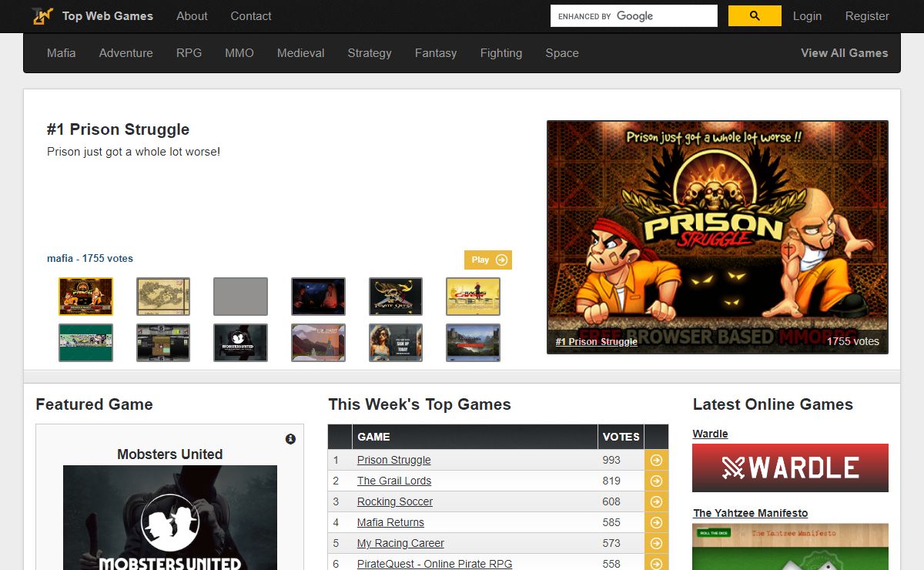Select the Pirate Quest skull thumbnail
This screenshot has width=924, height=570.
[396, 297]
